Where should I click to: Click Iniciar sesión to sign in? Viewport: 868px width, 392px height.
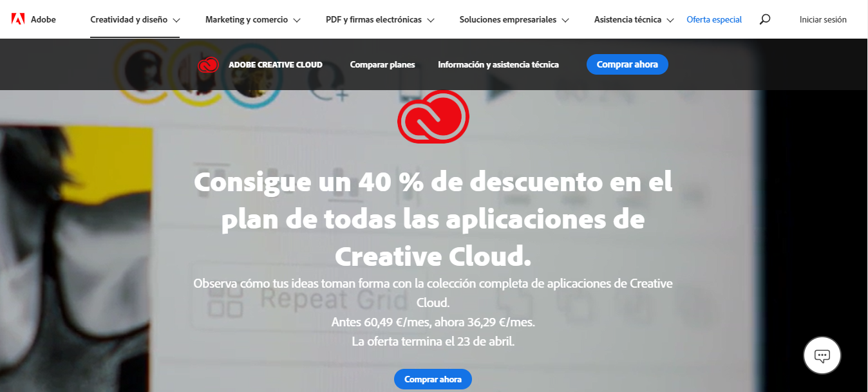(x=823, y=19)
